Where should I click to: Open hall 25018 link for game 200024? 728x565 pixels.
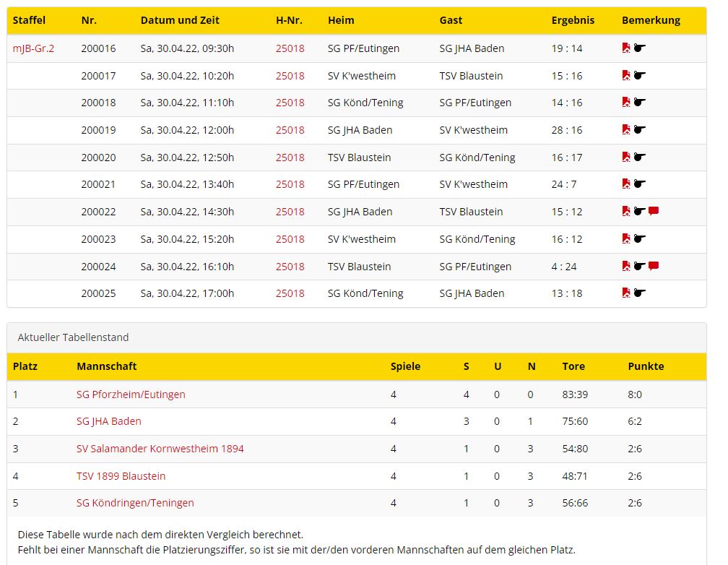coord(290,267)
